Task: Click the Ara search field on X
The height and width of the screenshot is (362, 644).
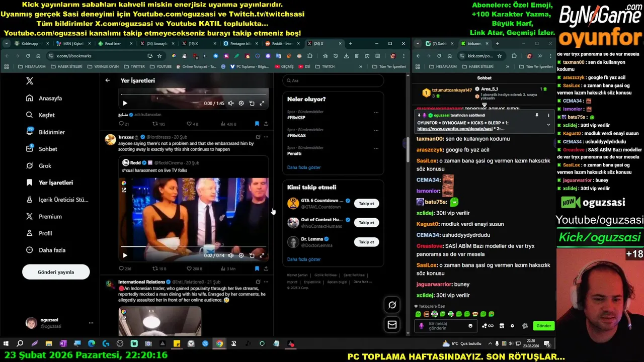Action: pos(333,80)
